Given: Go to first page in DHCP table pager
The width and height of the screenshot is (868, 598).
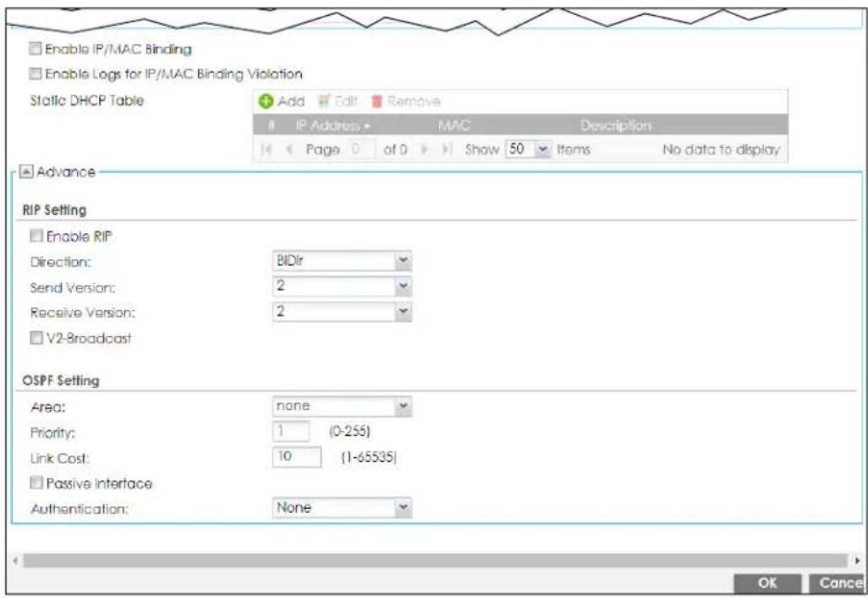Looking at the screenshot, I should click(x=266, y=149).
